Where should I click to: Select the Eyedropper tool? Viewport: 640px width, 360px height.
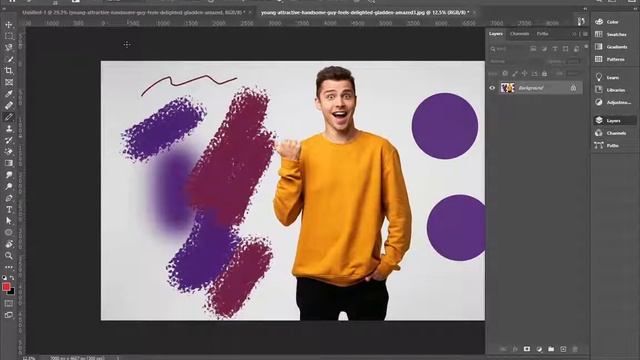9,93
